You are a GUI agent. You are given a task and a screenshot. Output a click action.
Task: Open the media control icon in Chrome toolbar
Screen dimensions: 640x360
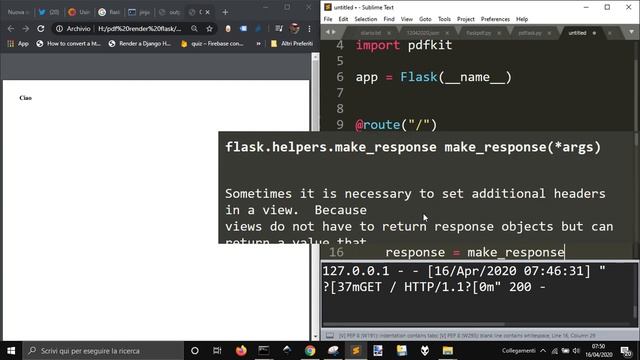pyautogui.click(x=279, y=29)
